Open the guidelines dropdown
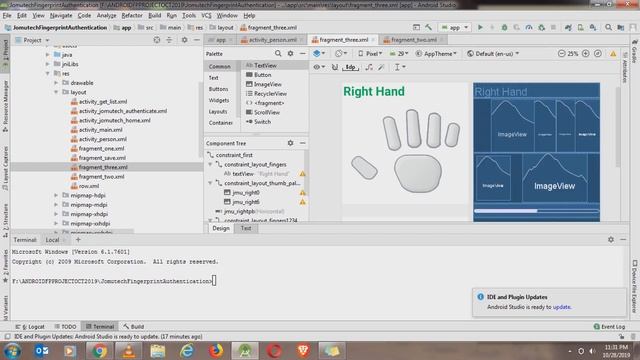Screen dimensions: 640x360 400,67
